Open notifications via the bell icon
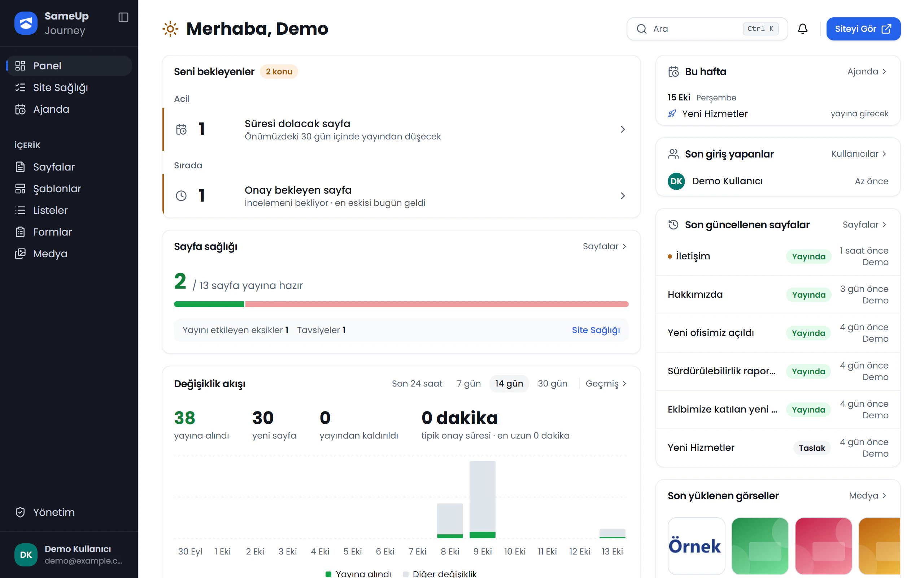Screen dimensions: 924x578 [803, 29]
